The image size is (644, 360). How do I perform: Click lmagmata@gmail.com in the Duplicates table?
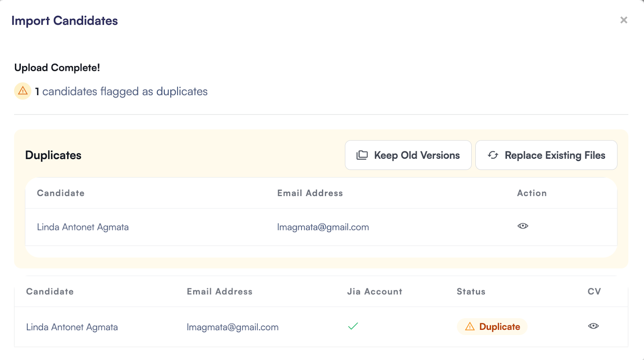(323, 227)
